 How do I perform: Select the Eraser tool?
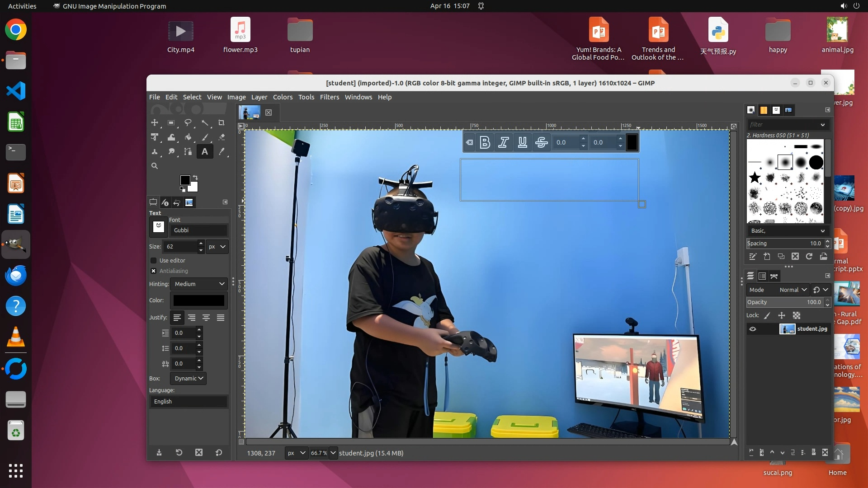pyautogui.click(x=222, y=137)
